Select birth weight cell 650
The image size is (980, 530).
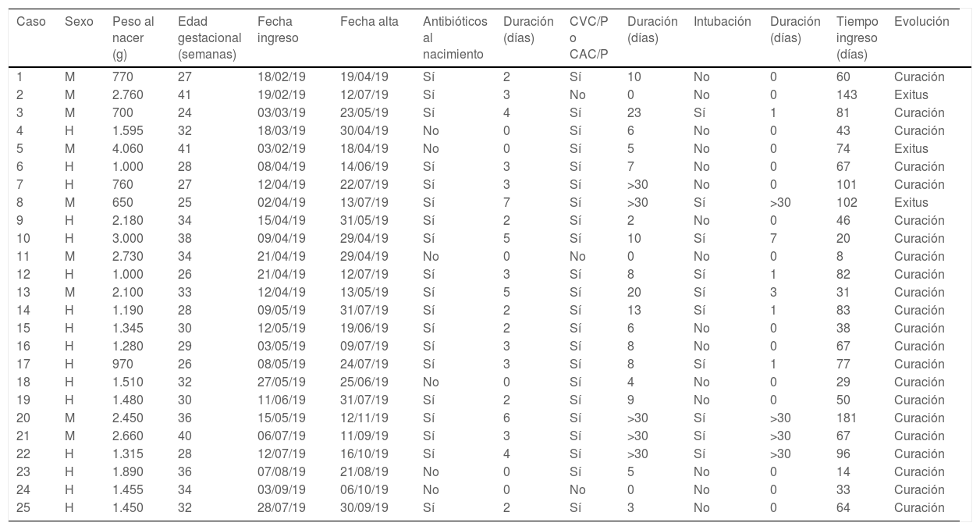[x=123, y=203]
